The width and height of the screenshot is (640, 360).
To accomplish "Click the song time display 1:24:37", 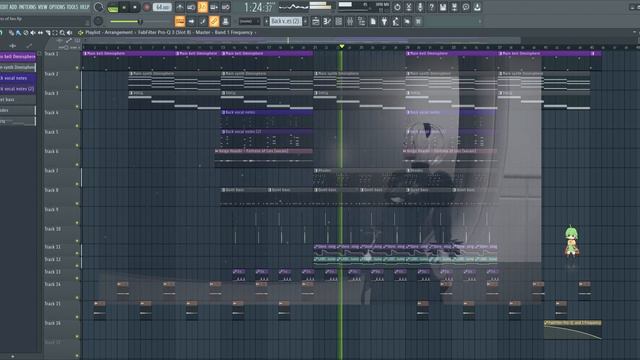I will (258, 7).
